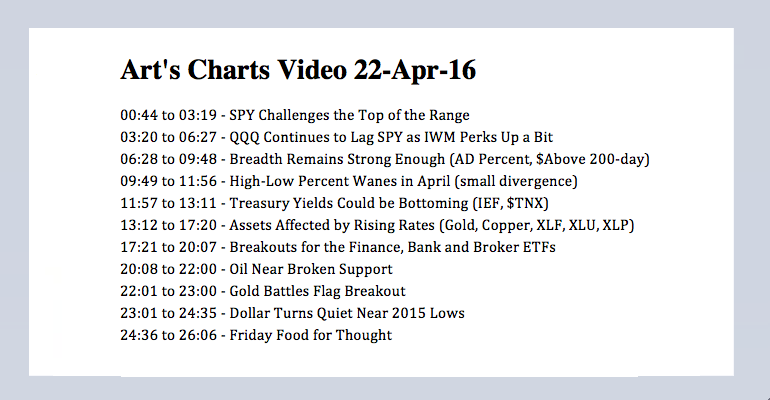The width and height of the screenshot is (770, 400).
Task: Open Friday Food for Thought entry
Action: tap(304, 335)
